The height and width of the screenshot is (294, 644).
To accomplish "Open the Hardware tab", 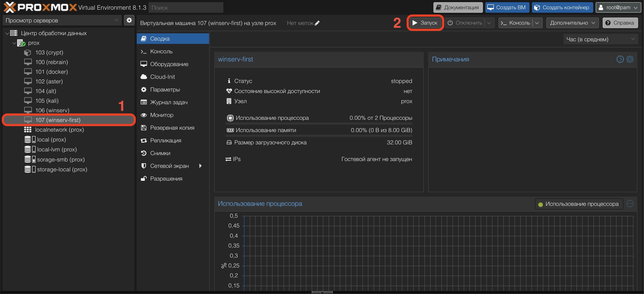I will point(169,64).
